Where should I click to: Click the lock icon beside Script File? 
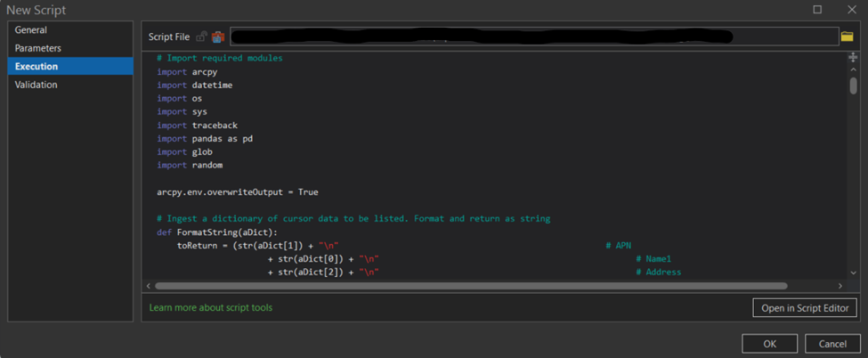[202, 37]
